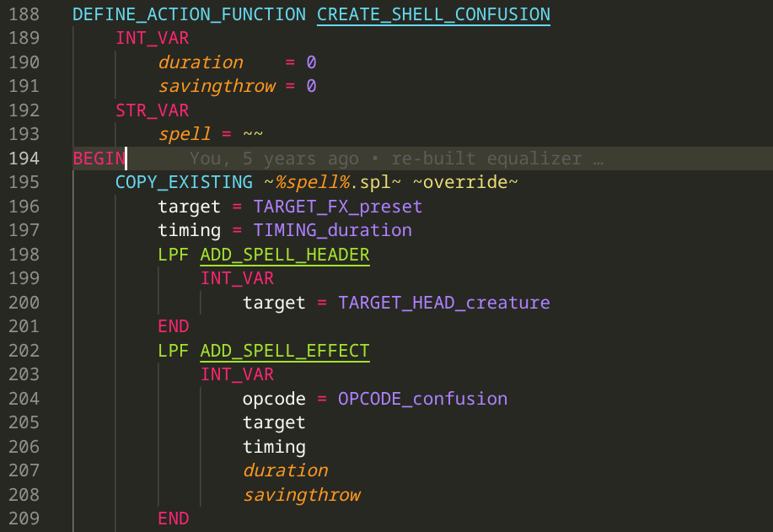Select line number 188 in the gutter
This screenshot has height=532, width=773.
(x=24, y=13)
